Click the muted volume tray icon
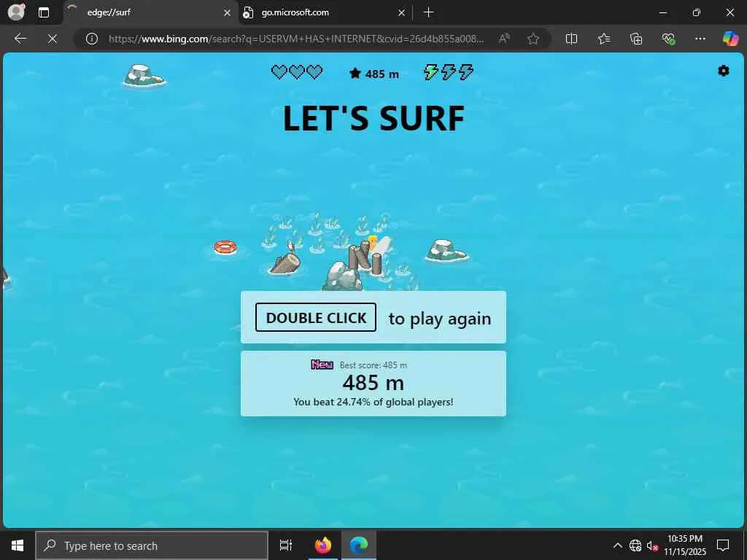 pos(652,545)
